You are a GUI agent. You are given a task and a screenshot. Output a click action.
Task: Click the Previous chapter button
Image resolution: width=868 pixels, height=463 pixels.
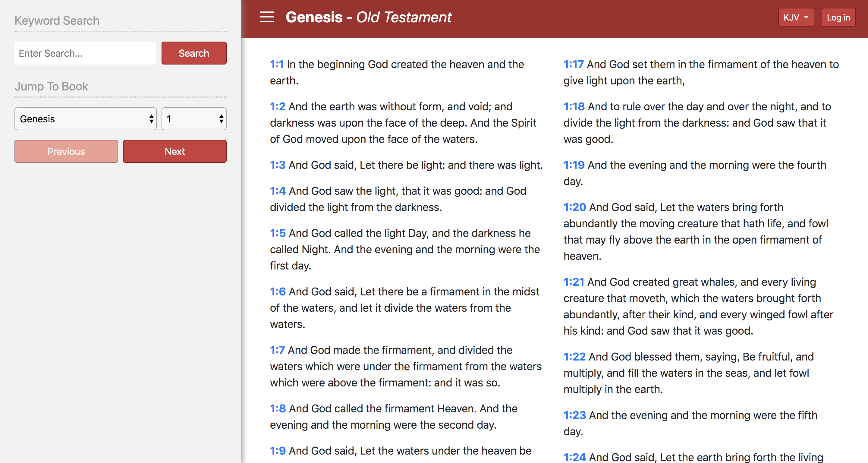point(66,152)
